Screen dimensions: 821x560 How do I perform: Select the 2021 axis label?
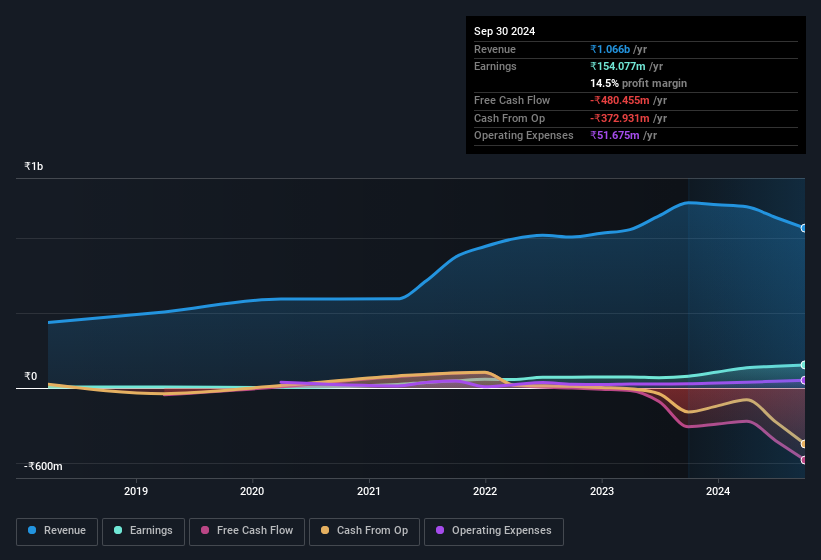(x=369, y=491)
